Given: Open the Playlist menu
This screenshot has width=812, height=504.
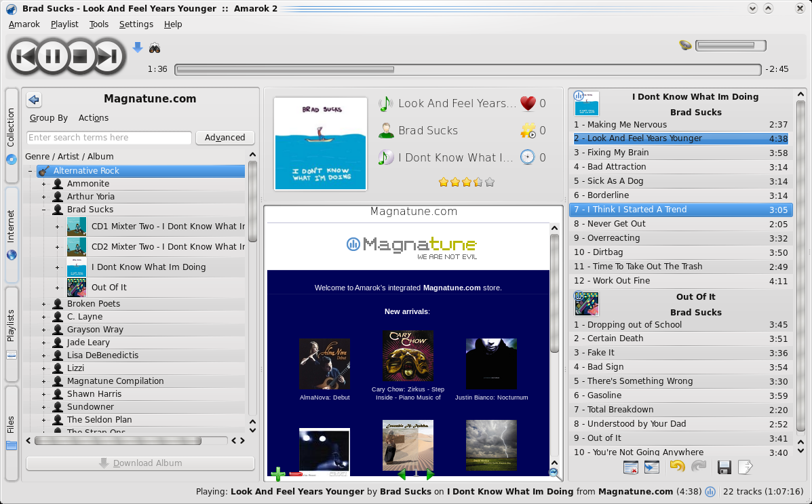Looking at the screenshot, I should 64,24.
